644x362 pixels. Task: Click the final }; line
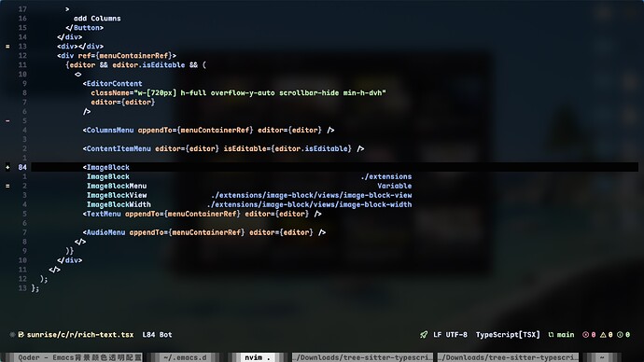(35, 288)
